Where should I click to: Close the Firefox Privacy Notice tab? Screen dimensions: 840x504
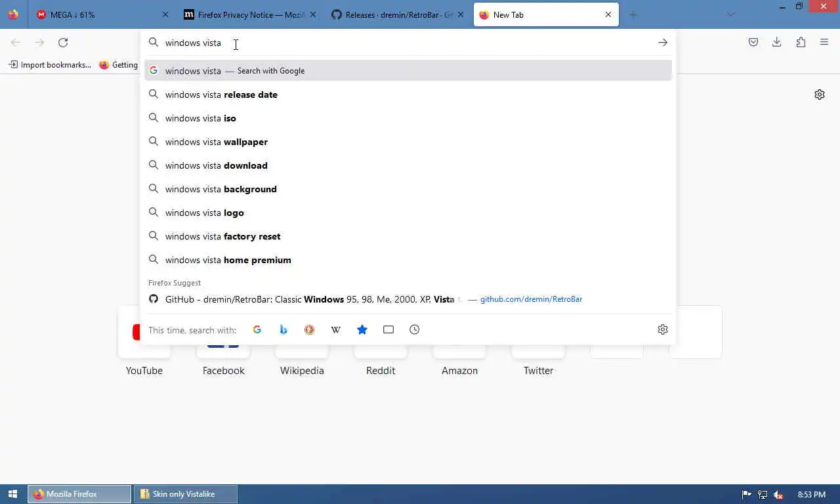click(x=313, y=14)
